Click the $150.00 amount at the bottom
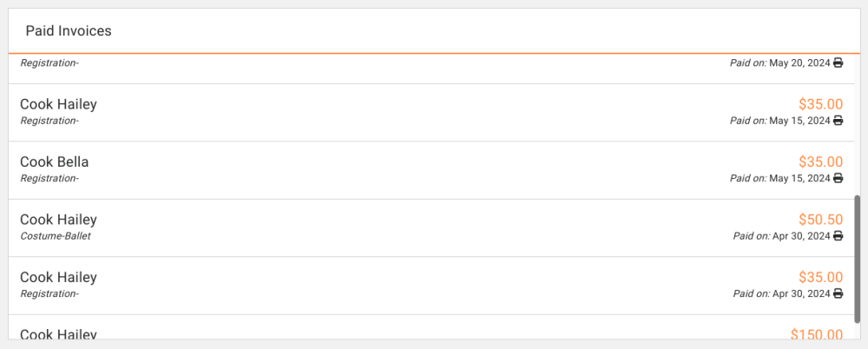This screenshot has height=349, width=868. (816, 334)
